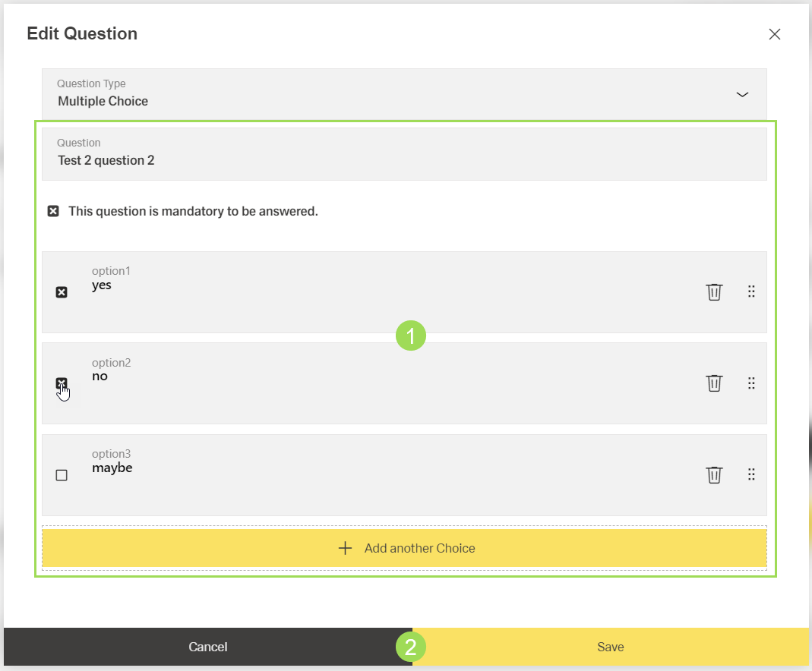Untick the mandatory question checkbox
The image size is (812, 671).
[x=53, y=211]
